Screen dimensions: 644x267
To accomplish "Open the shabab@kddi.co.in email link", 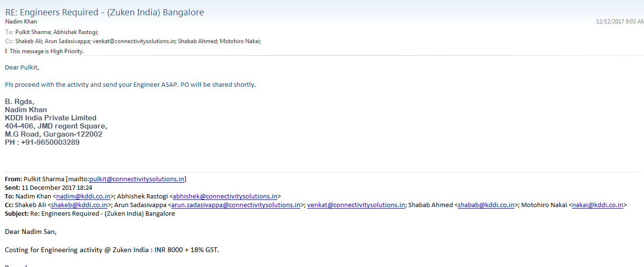I will 486,205.
